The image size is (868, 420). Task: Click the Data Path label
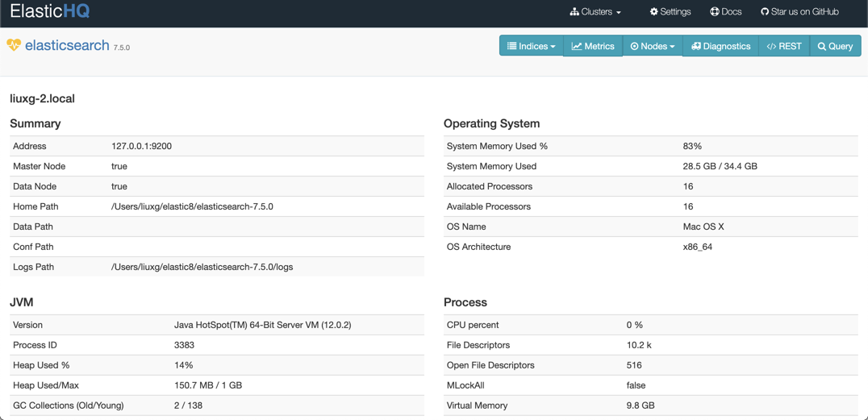[x=32, y=227]
